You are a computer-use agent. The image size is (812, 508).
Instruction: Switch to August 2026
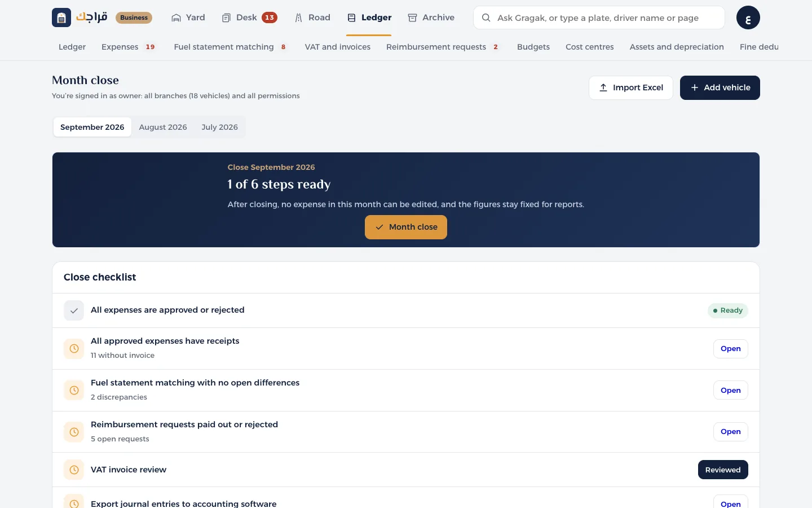click(x=163, y=127)
